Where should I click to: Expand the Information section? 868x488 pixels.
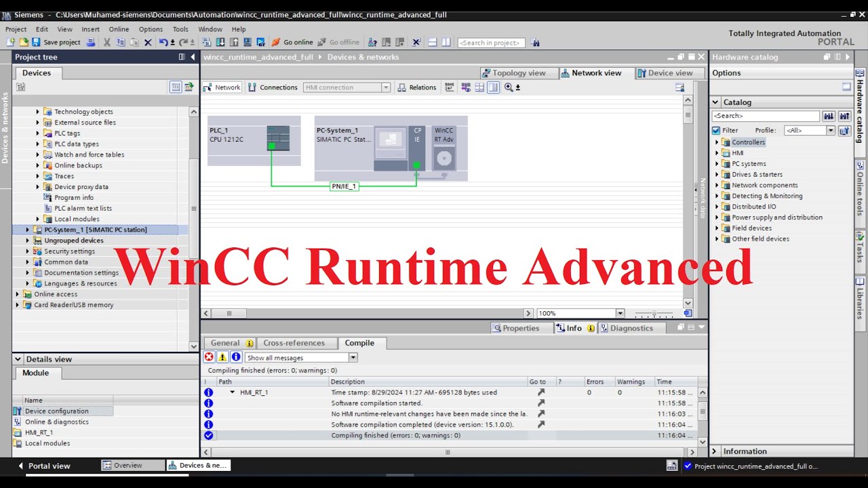tap(714, 451)
